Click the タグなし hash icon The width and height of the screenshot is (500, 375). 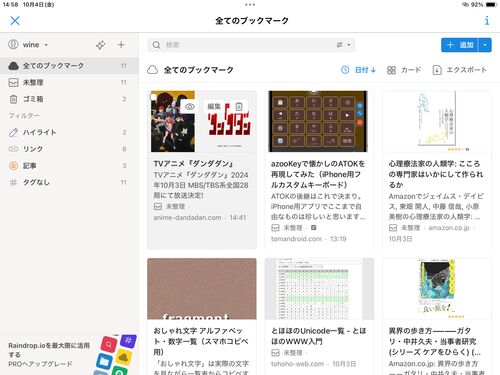coord(13,182)
